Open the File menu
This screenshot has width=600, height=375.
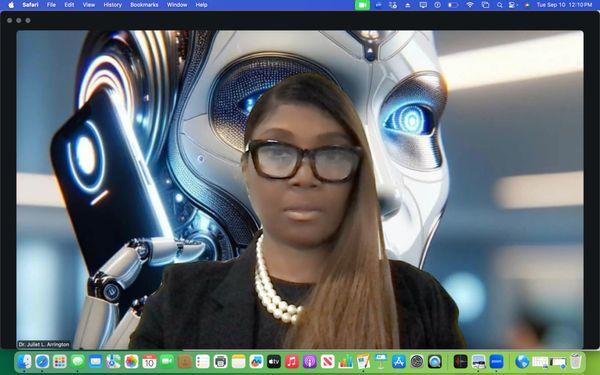pyautogui.click(x=51, y=5)
